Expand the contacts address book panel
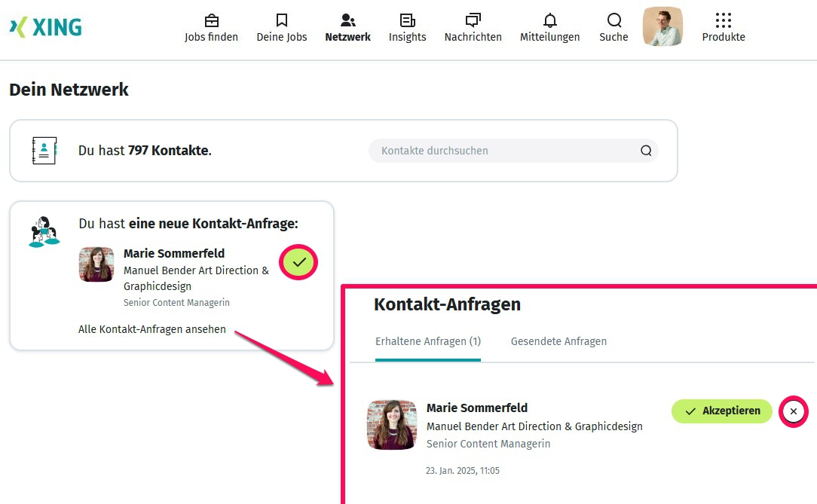817x504 pixels. [x=44, y=150]
